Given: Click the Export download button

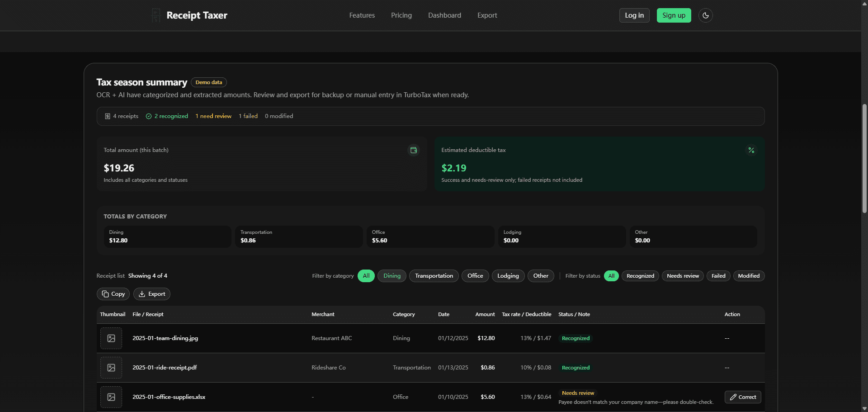Looking at the screenshot, I should coord(152,294).
